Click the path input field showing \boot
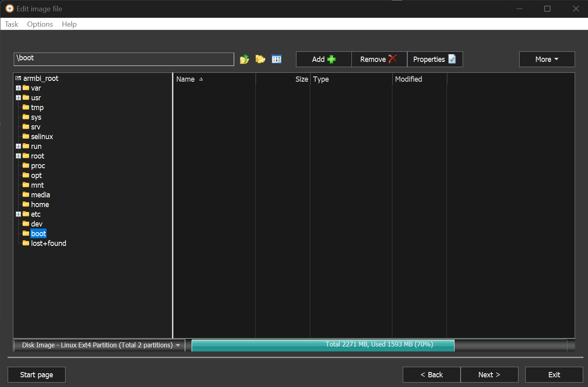588x387 pixels. pyautogui.click(x=124, y=59)
